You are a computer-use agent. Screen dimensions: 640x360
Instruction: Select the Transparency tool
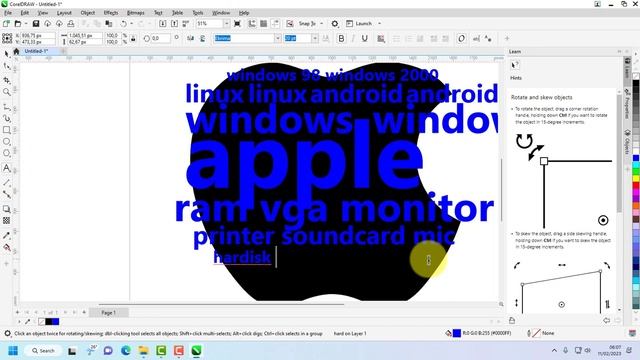pyautogui.click(x=7, y=220)
